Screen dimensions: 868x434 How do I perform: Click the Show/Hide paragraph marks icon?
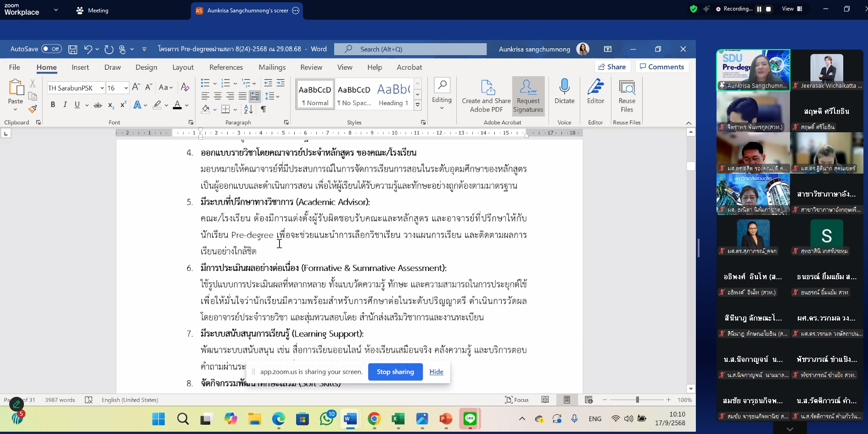coord(263,109)
